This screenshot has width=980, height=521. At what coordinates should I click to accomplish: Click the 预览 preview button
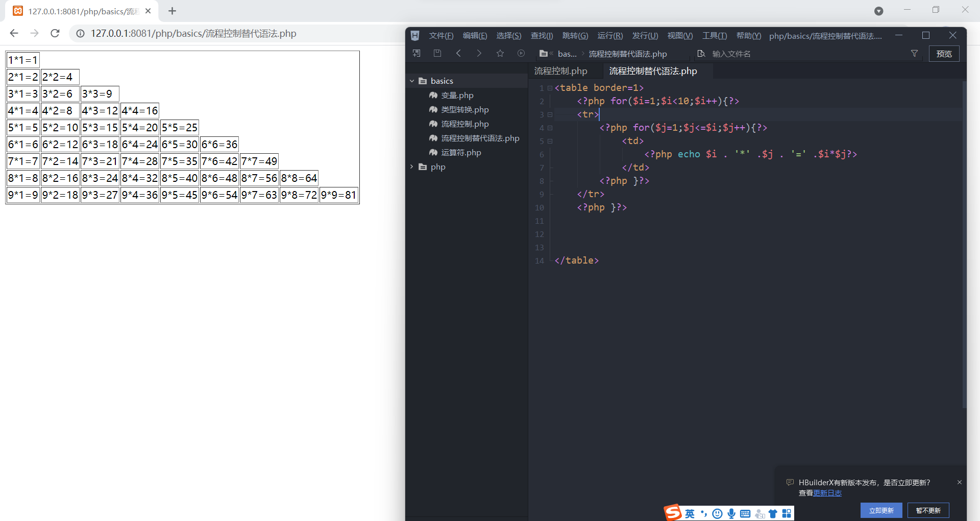(944, 53)
